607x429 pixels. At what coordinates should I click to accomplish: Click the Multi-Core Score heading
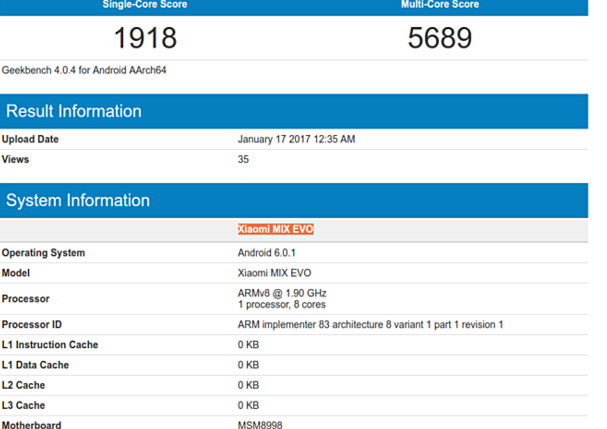pos(440,4)
